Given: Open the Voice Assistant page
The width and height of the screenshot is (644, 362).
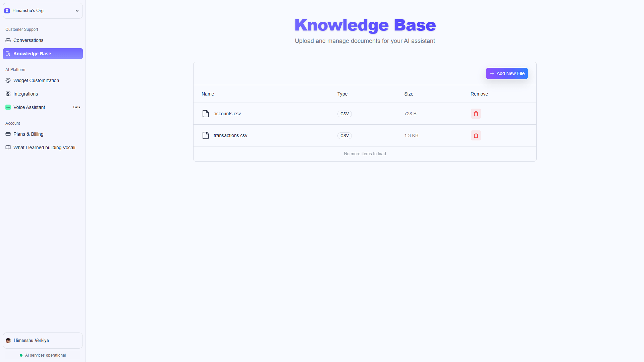Looking at the screenshot, I should click(x=43, y=107).
